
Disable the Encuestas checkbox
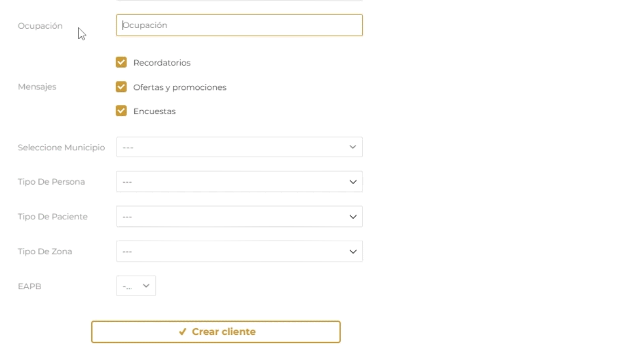121,111
